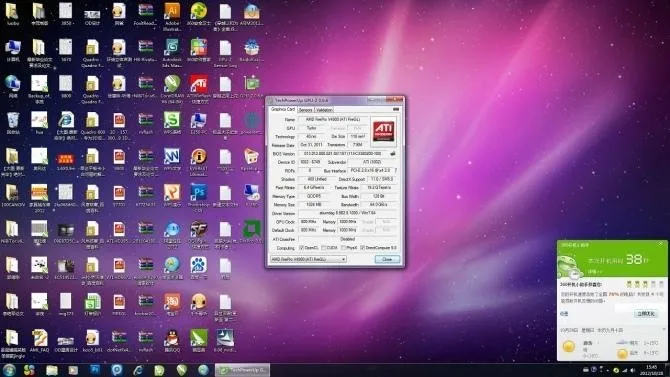Screen dimensions: 670x377
Task: Toggle the OpenCL checkbox in GPU-Z
Action: 302,248
